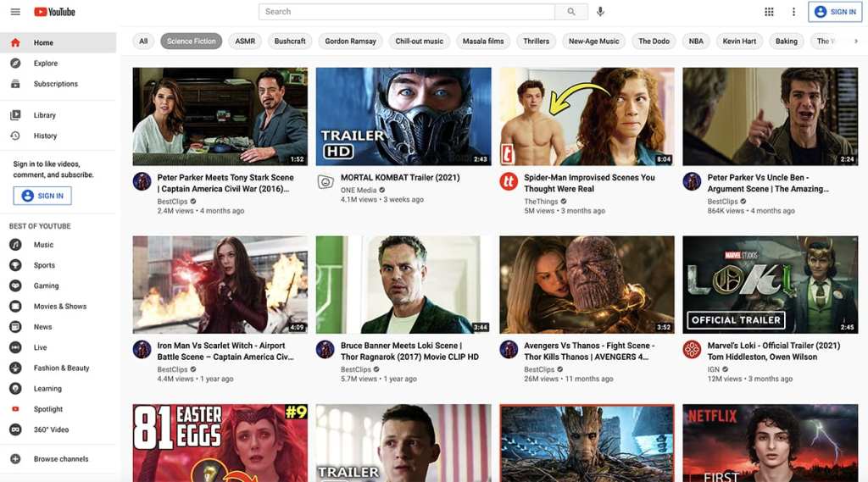Screen dimensions: 868x482
Task: Start voice search with microphone icon
Action: [600, 12]
